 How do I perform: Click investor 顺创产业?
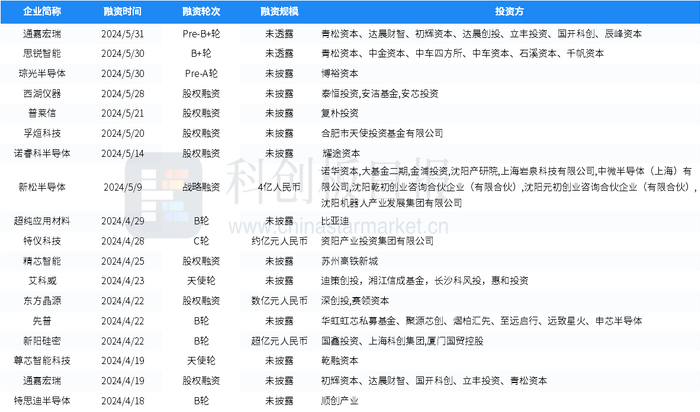point(340,401)
